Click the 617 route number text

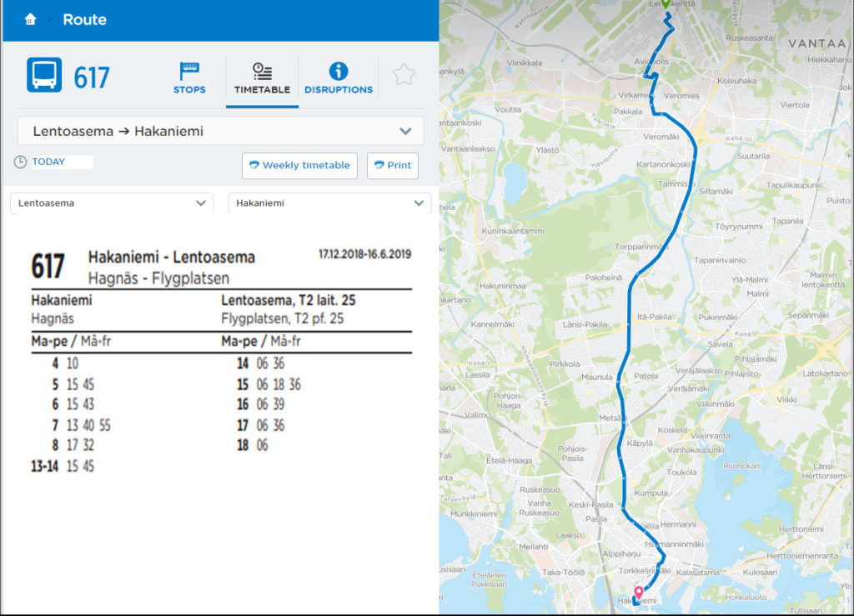pyautogui.click(x=92, y=78)
